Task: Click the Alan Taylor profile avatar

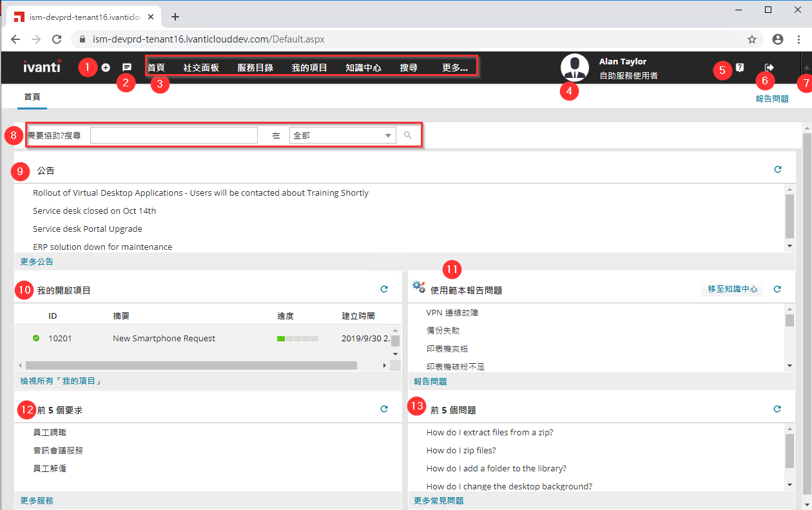Action: point(574,68)
